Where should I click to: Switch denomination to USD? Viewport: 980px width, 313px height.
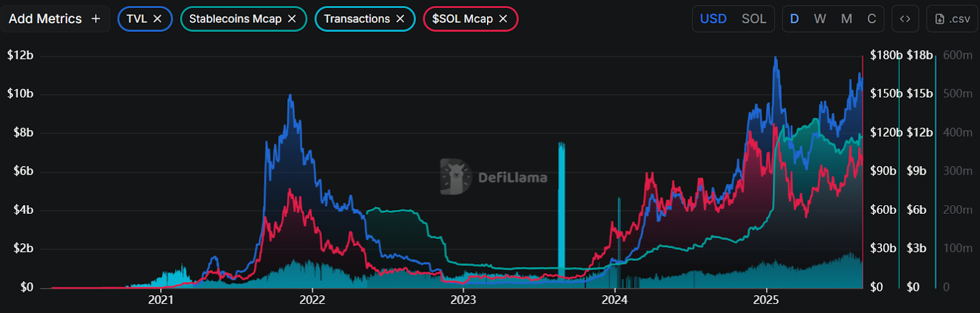(713, 19)
